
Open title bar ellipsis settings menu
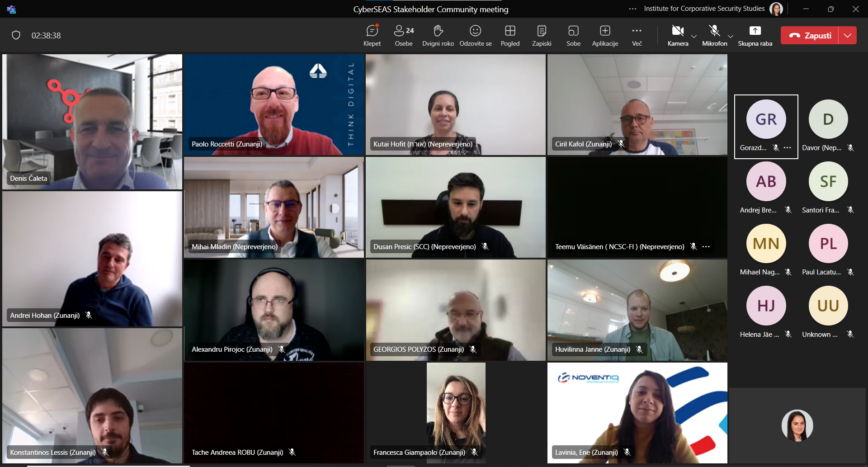pos(632,9)
